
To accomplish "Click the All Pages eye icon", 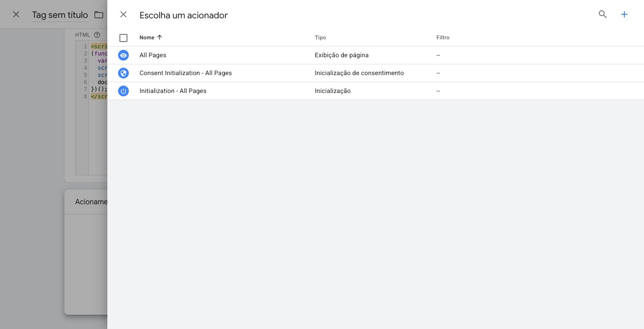I will (x=123, y=55).
